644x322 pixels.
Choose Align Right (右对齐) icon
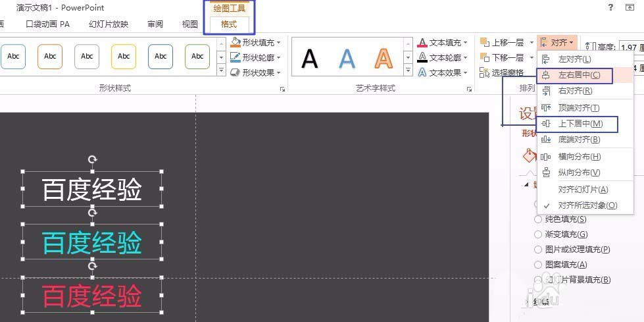click(x=546, y=91)
